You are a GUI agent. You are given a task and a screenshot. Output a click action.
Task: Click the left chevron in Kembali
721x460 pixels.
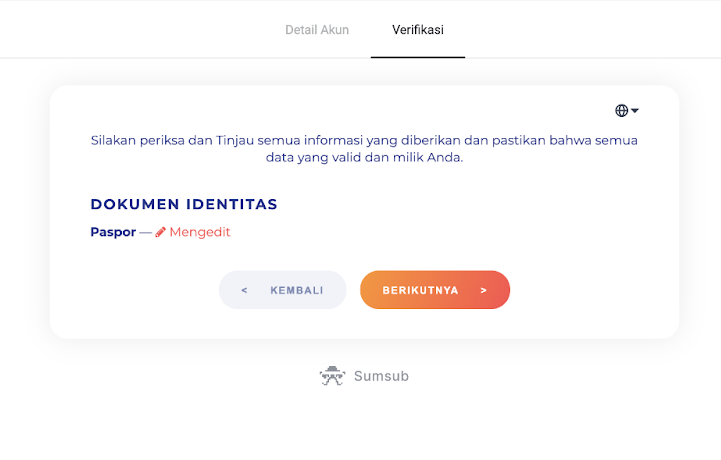[x=244, y=291]
